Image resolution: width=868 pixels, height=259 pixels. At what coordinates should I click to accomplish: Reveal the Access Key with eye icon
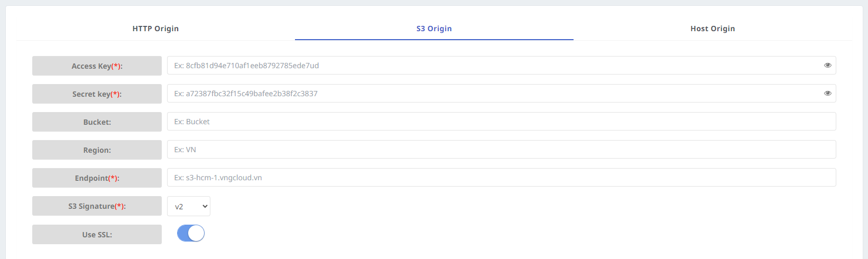tap(827, 66)
